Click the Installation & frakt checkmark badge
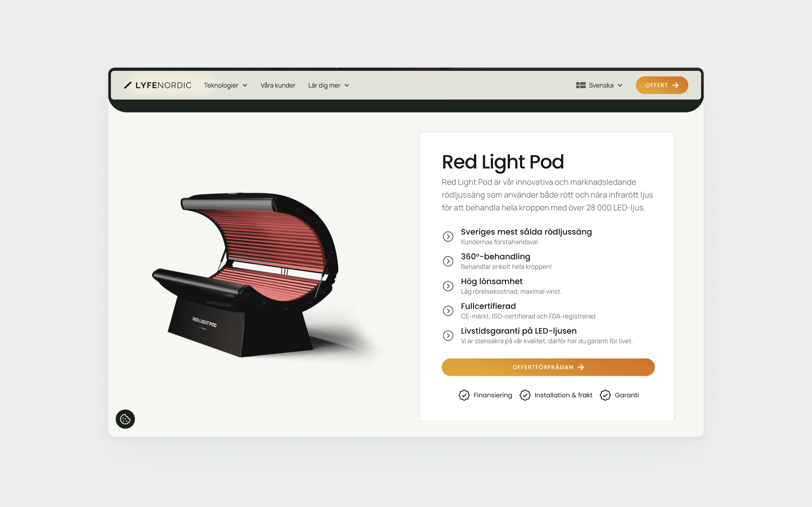The image size is (812, 507). coord(525,395)
